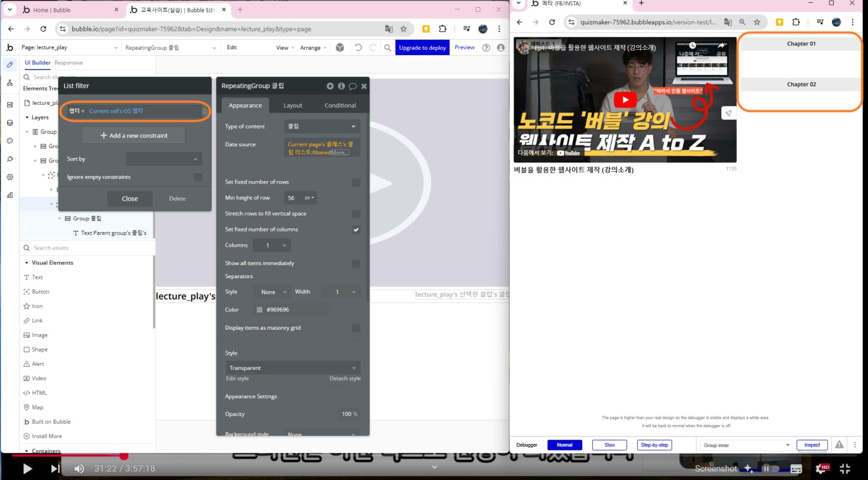Toggle Stretch rows to fill vertical space
This screenshot has height=480, width=868.
click(356, 214)
